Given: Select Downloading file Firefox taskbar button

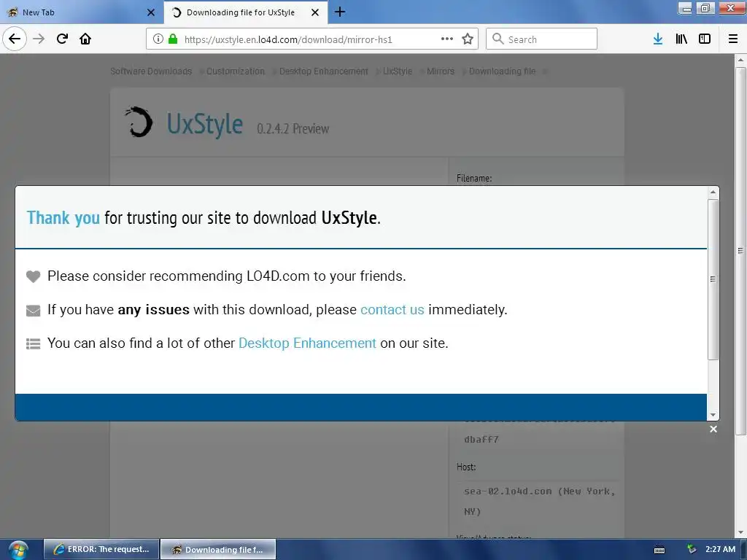Looking at the screenshot, I should click(218, 549).
